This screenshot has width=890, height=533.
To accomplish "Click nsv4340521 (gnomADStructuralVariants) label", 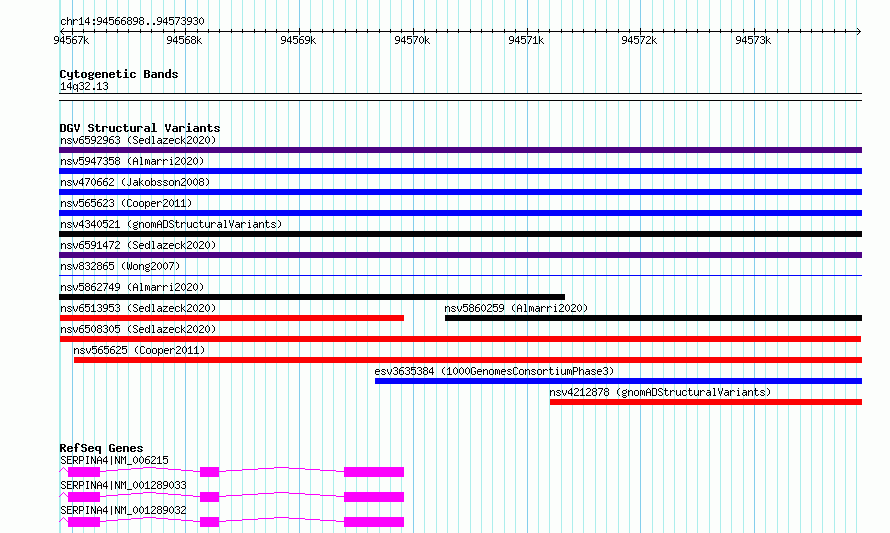I will coord(171,224).
